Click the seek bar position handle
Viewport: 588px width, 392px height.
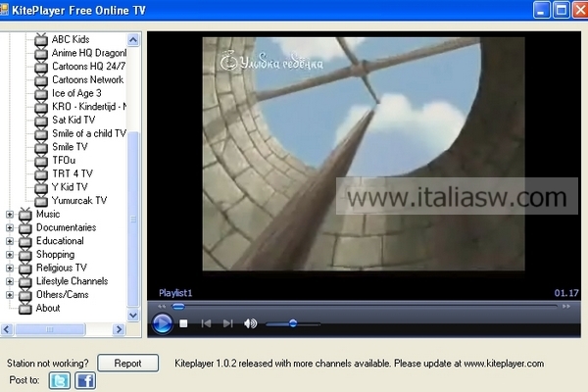(x=178, y=307)
